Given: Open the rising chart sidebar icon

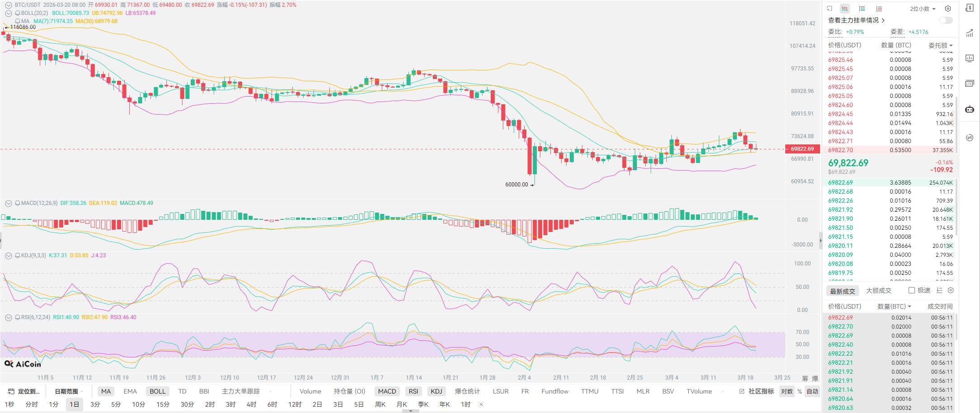Looking at the screenshot, I should [x=970, y=33].
